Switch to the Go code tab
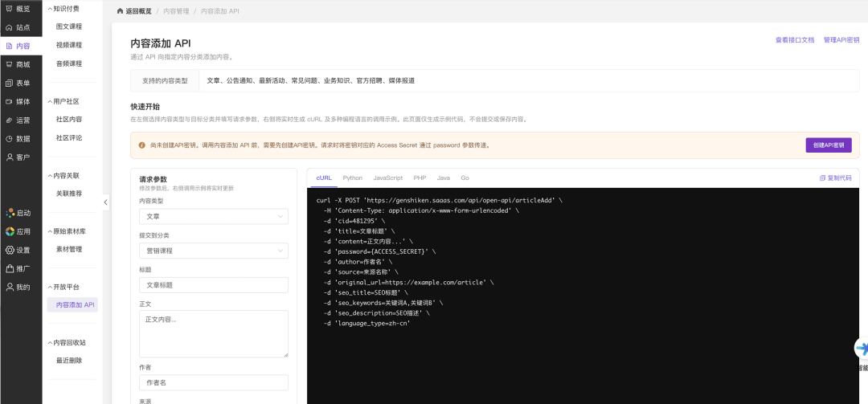This screenshot has height=404, width=868. 465,178
